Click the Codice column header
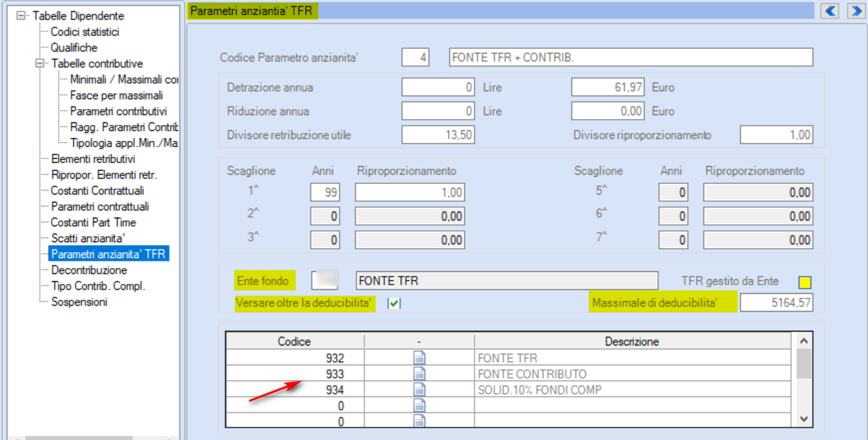This screenshot has width=868, height=440. [294, 341]
